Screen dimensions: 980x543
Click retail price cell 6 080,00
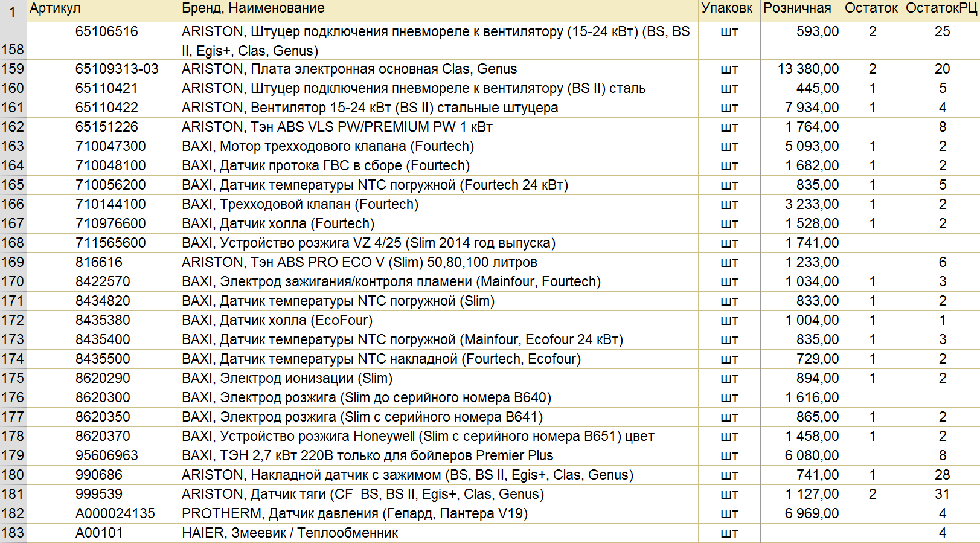tap(801, 455)
